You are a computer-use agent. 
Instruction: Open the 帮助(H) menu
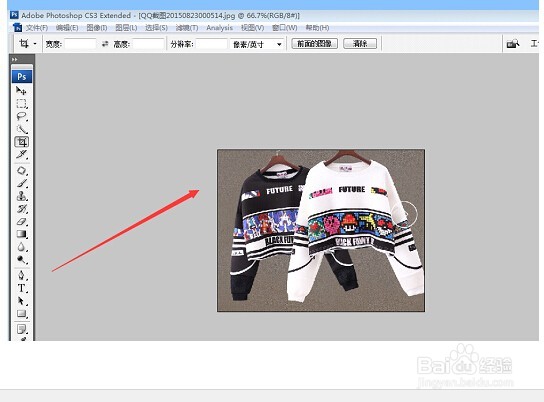click(317, 28)
